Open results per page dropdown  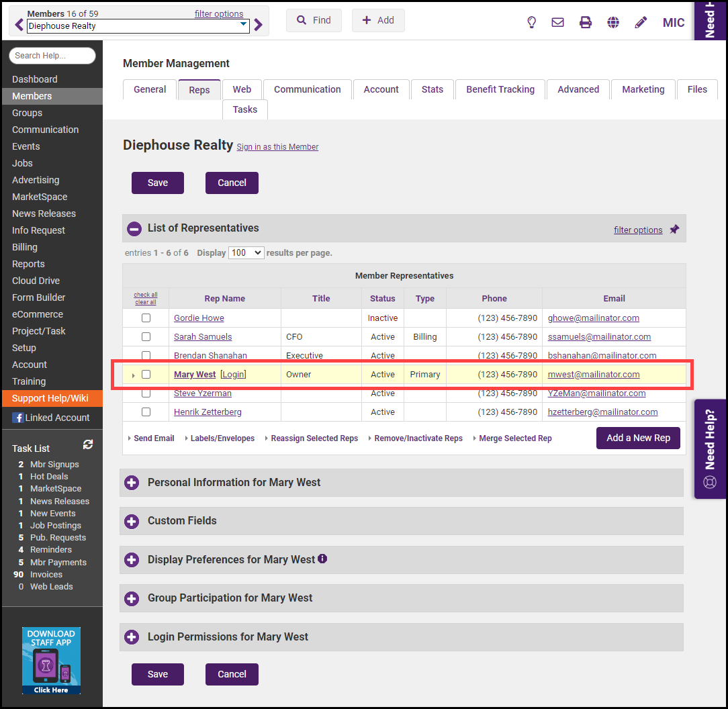tap(246, 253)
